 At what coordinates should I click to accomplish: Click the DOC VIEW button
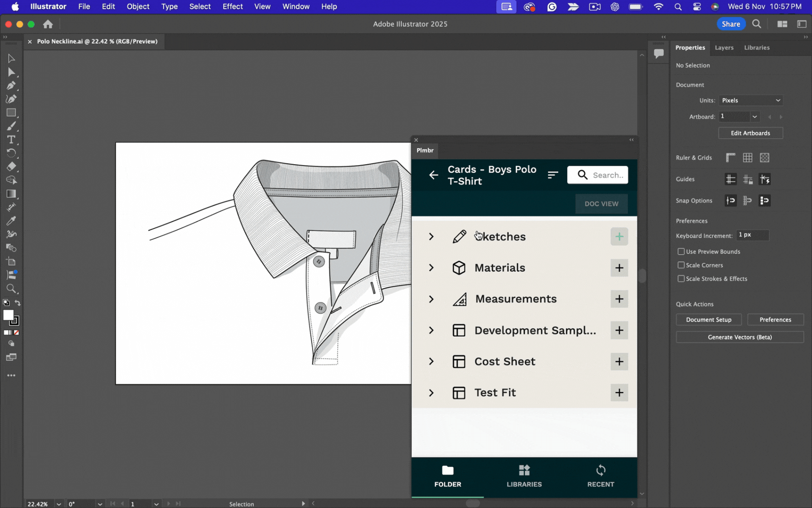pyautogui.click(x=601, y=204)
